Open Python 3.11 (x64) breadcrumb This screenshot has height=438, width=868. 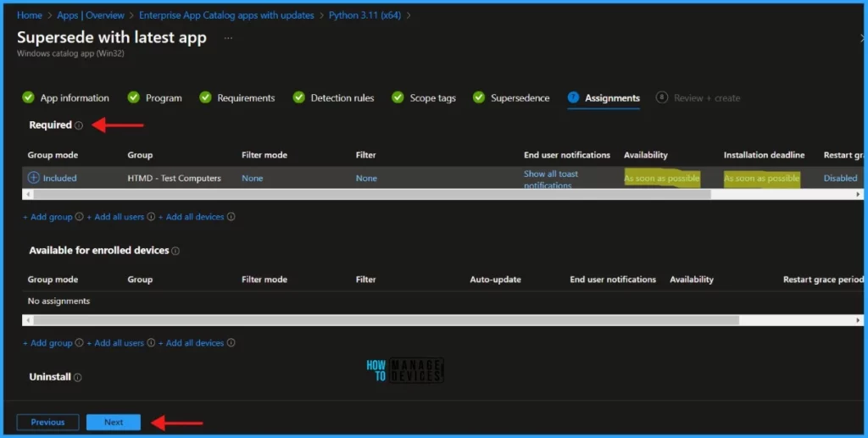364,15
